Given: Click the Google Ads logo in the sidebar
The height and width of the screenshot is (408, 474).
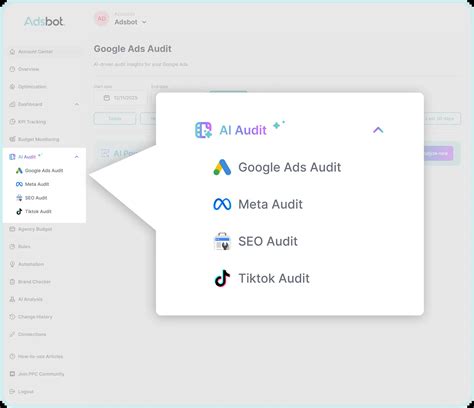Looking at the screenshot, I should point(19,171).
